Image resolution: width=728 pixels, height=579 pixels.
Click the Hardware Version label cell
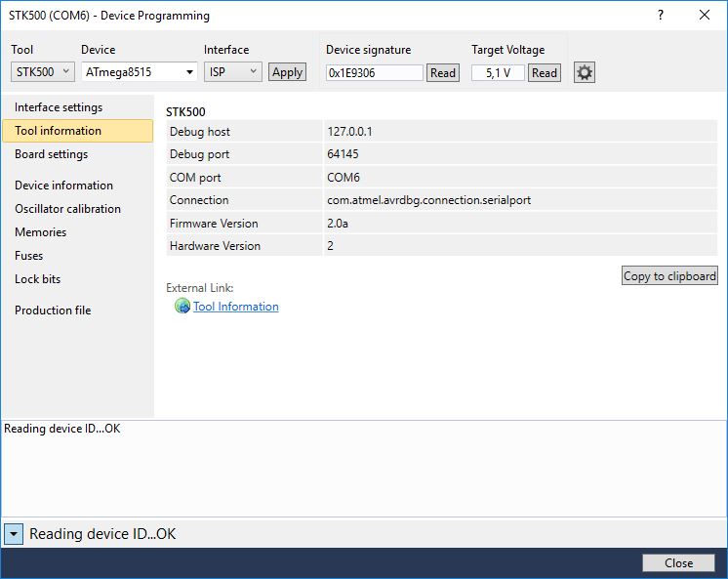click(x=244, y=246)
